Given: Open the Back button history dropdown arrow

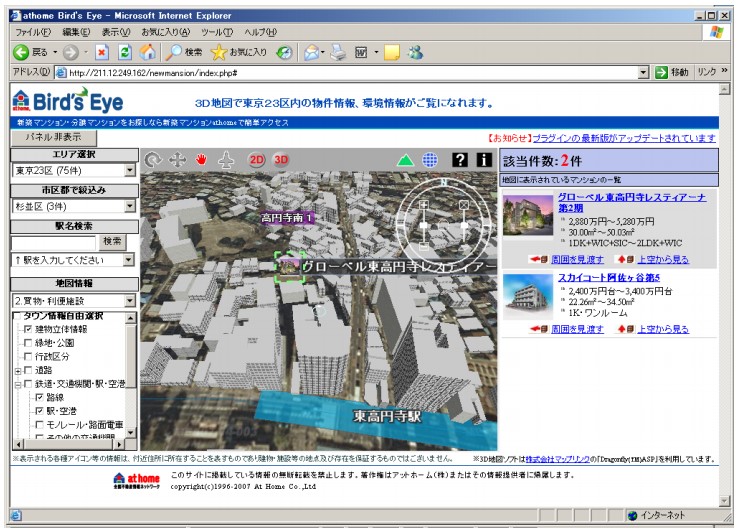Looking at the screenshot, I should pyautogui.click(x=55, y=52).
